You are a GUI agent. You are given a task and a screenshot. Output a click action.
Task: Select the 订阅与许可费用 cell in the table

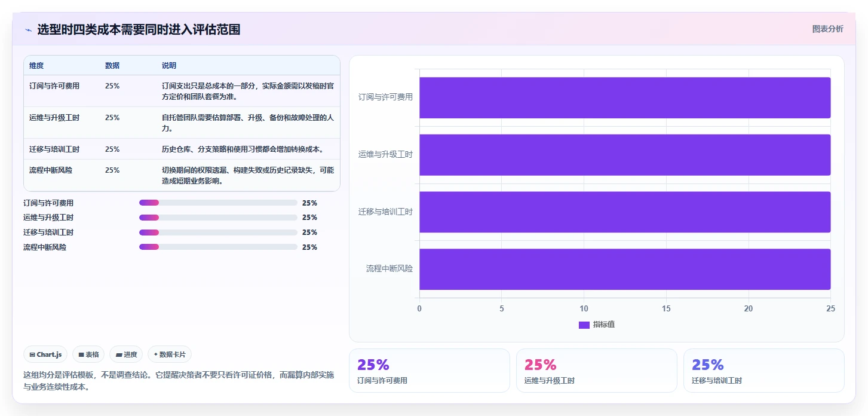click(54, 85)
